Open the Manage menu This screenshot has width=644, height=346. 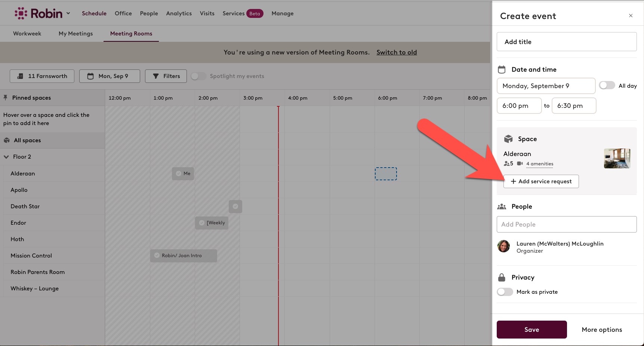point(283,13)
